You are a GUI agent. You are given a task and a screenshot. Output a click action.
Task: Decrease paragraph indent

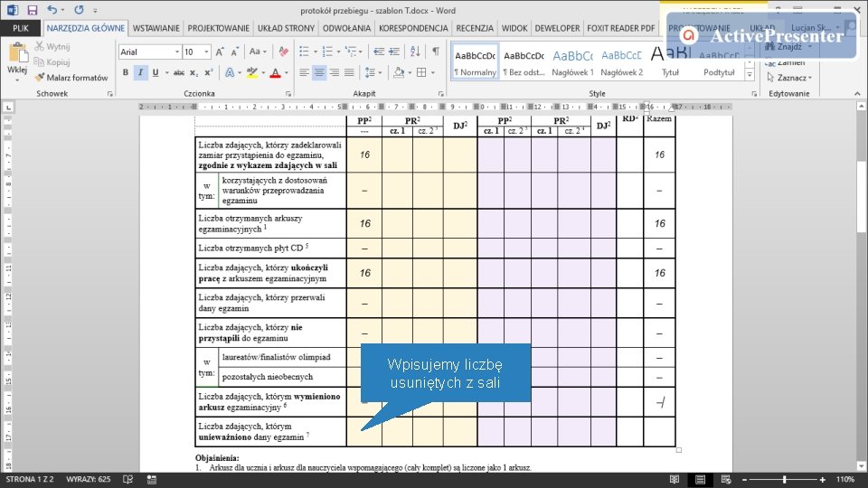click(379, 52)
